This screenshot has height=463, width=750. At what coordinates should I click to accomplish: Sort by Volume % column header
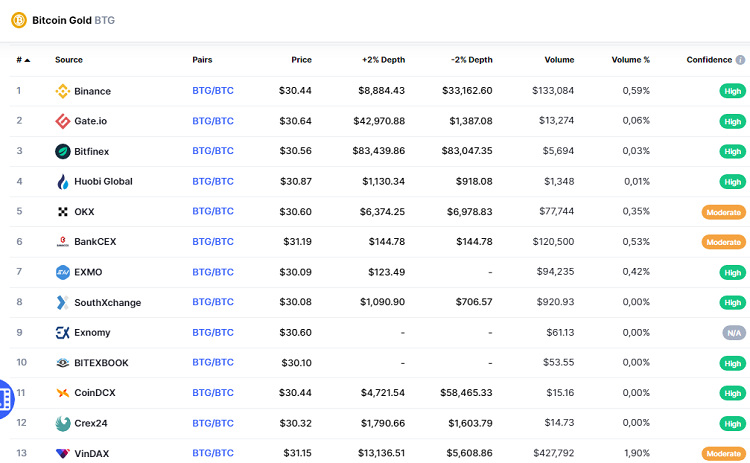pos(630,60)
